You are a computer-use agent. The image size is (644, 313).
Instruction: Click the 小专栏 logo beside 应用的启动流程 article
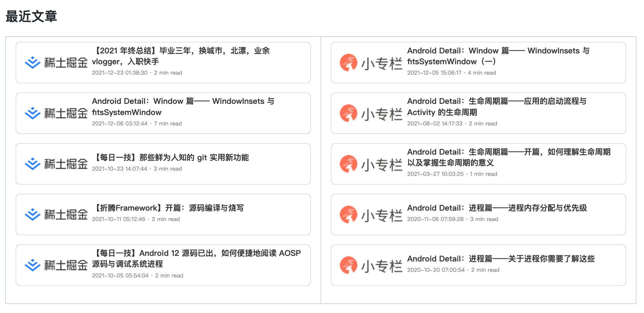point(371,113)
